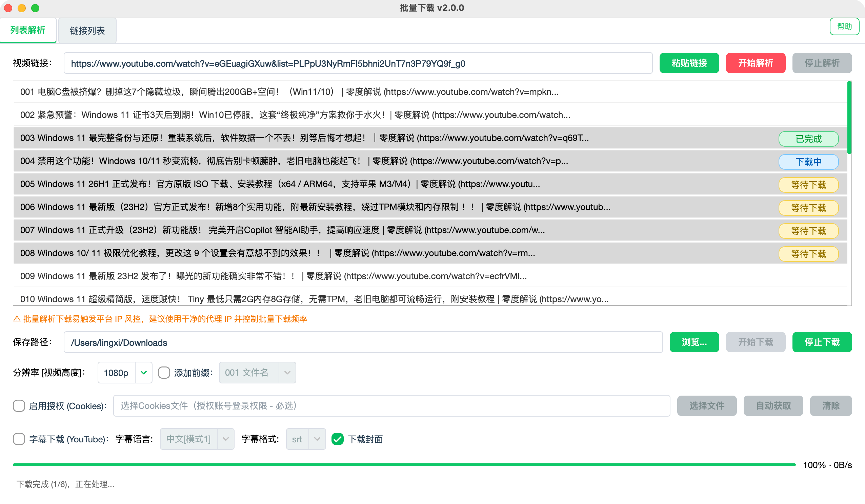Click 等待下载 badge on row 007
865x504 pixels.
coord(808,231)
